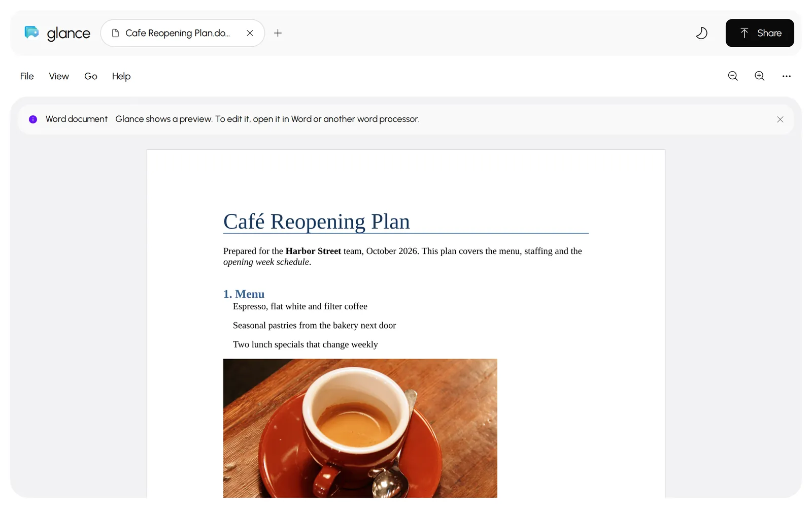Open the more options ellipsis menu
The height and width of the screenshot is (508, 812).
pyautogui.click(x=787, y=76)
